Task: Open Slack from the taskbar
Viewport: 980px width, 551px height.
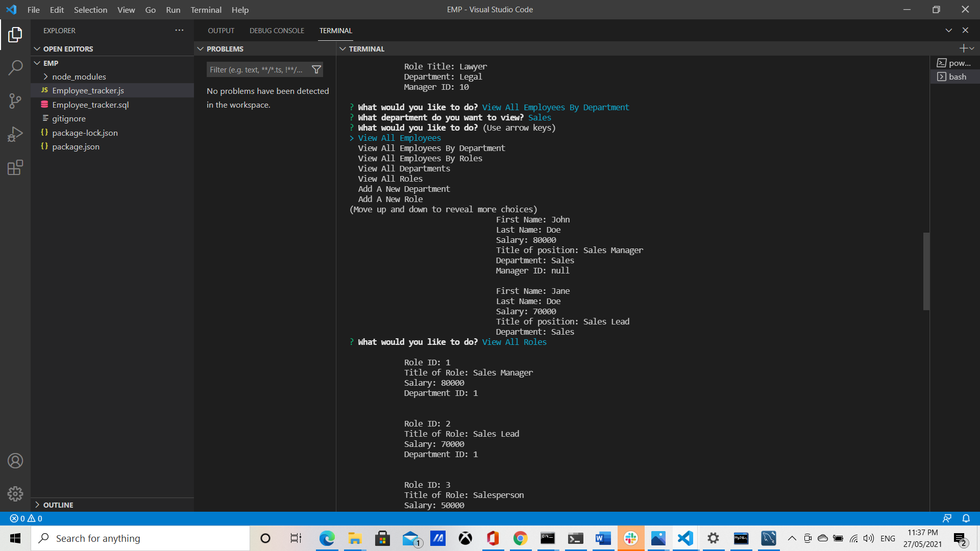Action: [x=631, y=538]
